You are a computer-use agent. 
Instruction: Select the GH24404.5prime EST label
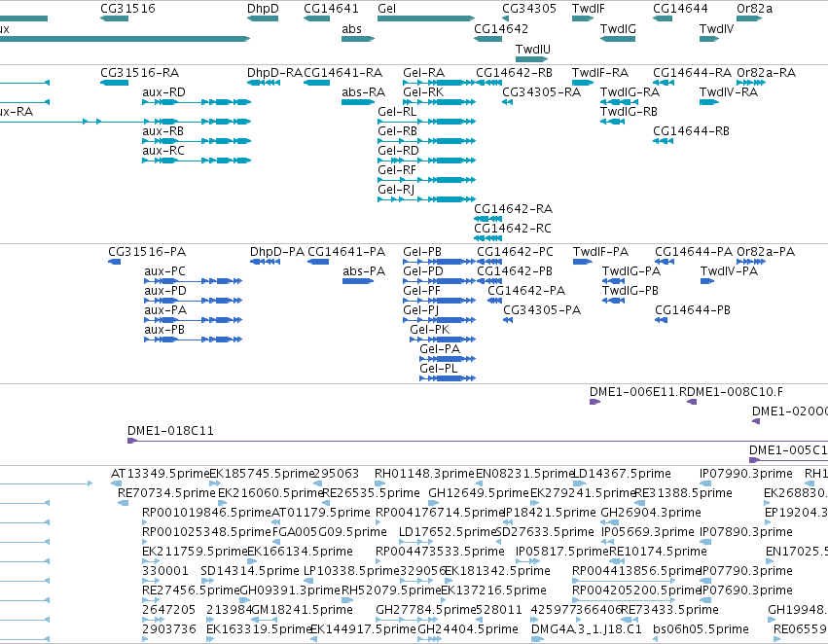pos(467,629)
